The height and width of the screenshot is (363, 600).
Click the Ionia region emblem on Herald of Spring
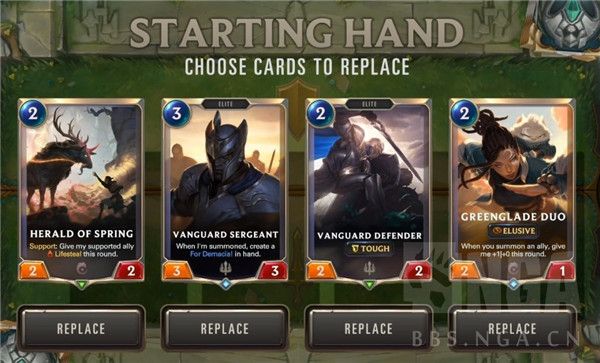coord(82,269)
